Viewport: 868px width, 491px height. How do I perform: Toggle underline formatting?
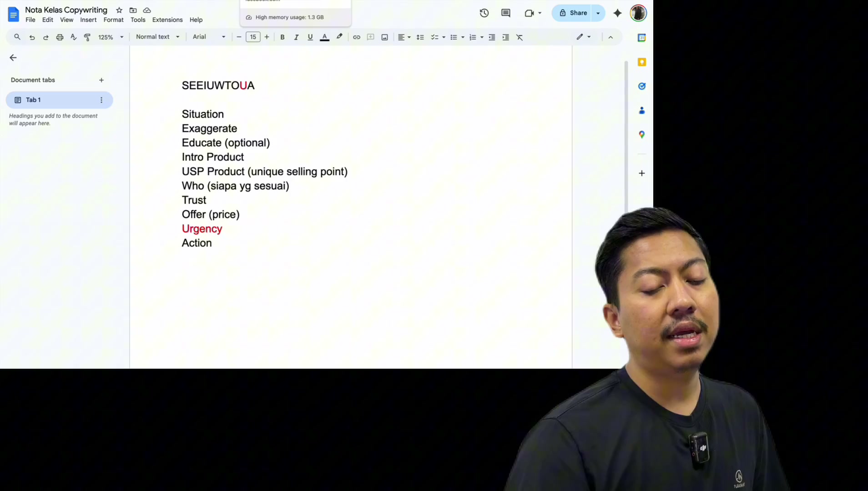(310, 37)
